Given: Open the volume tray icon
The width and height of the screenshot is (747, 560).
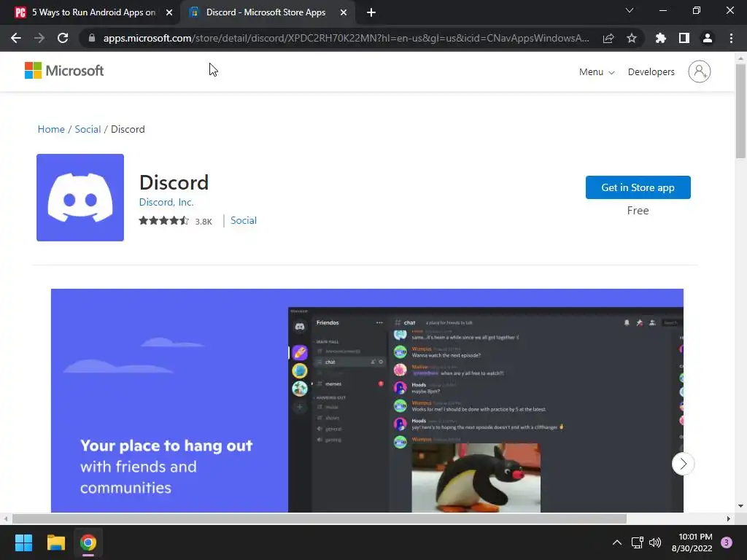Looking at the screenshot, I should (x=655, y=542).
